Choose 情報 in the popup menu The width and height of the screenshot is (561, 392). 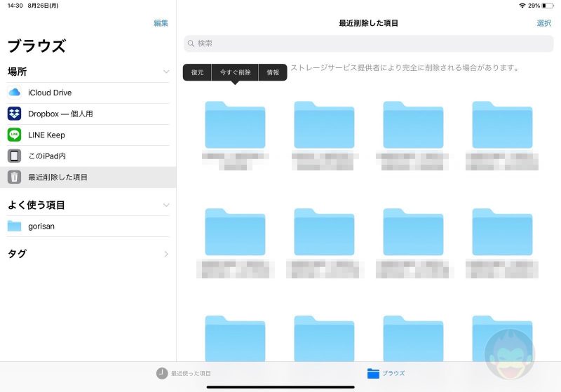coord(273,72)
